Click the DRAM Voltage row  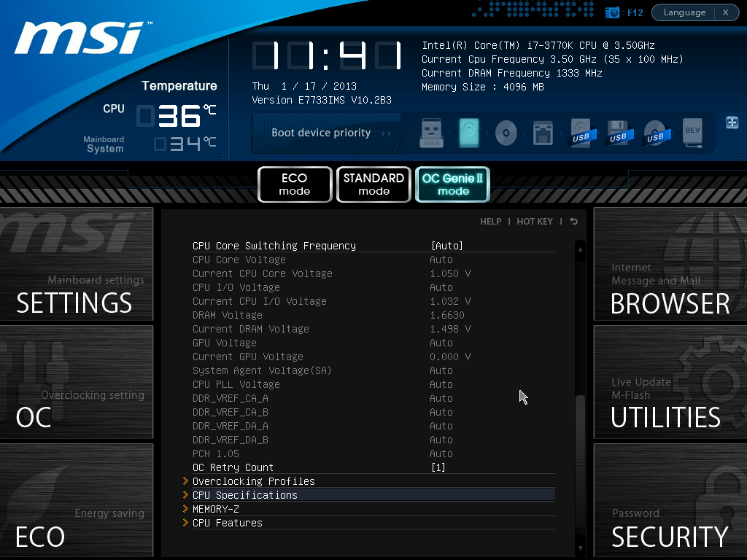(x=373, y=315)
